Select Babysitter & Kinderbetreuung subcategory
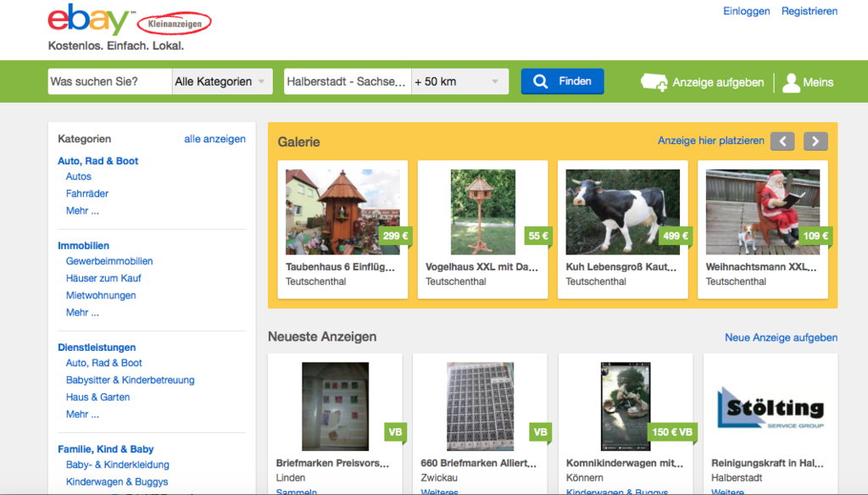The width and height of the screenshot is (868, 495). point(130,381)
